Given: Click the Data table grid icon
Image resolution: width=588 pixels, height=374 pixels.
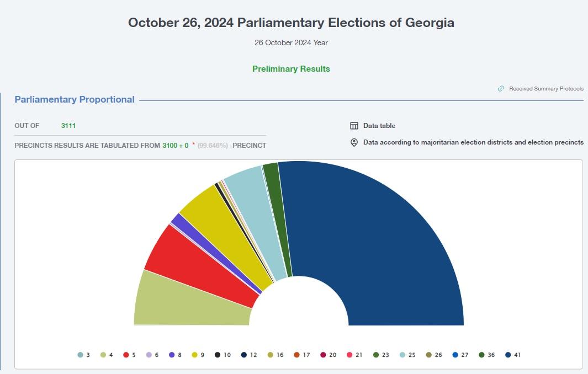Looking at the screenshot, I should pyautogui.click(x=354, y=126).
